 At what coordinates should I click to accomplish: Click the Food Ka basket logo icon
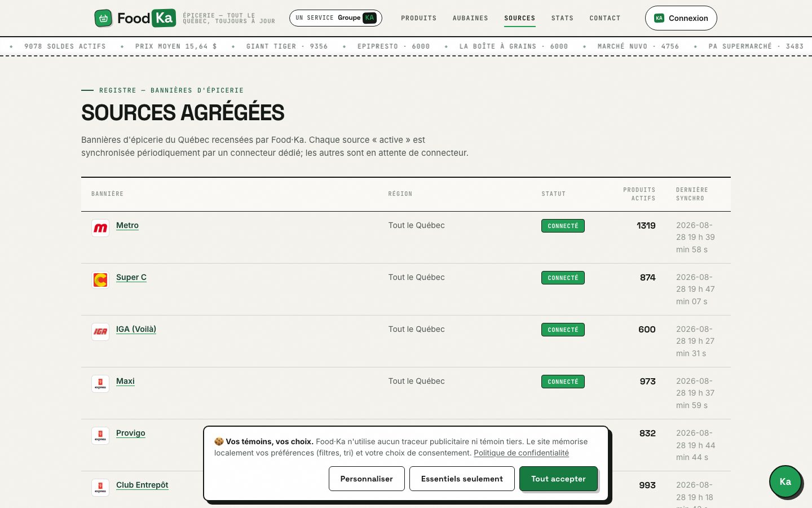point(103,18)
